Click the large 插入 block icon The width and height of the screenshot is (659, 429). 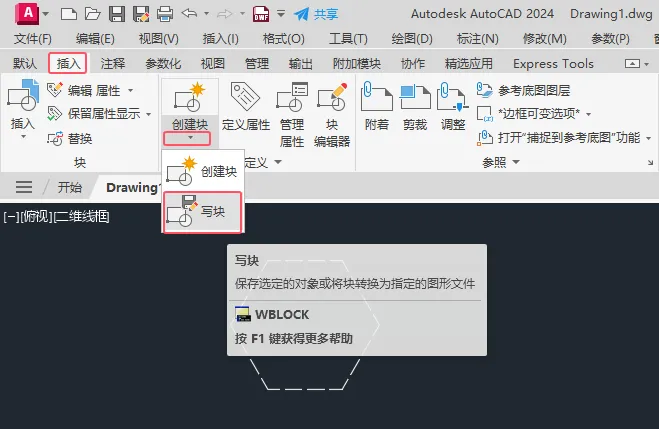23,96
